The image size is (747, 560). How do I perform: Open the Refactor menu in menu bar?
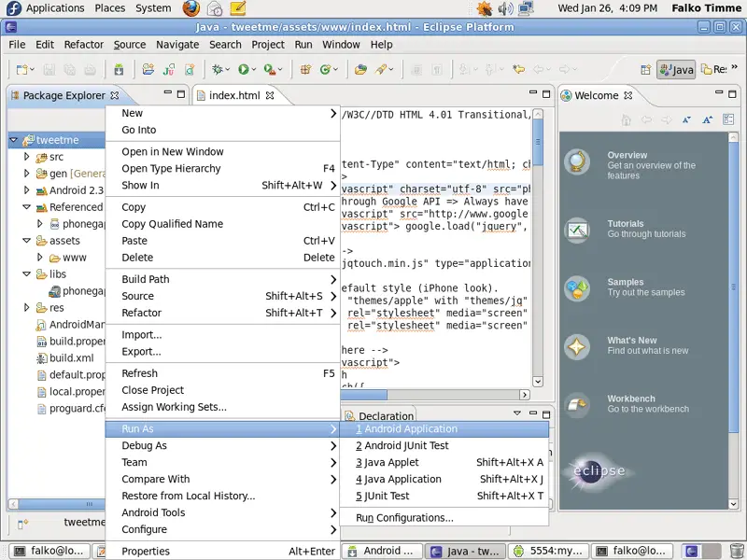[84, 44]
